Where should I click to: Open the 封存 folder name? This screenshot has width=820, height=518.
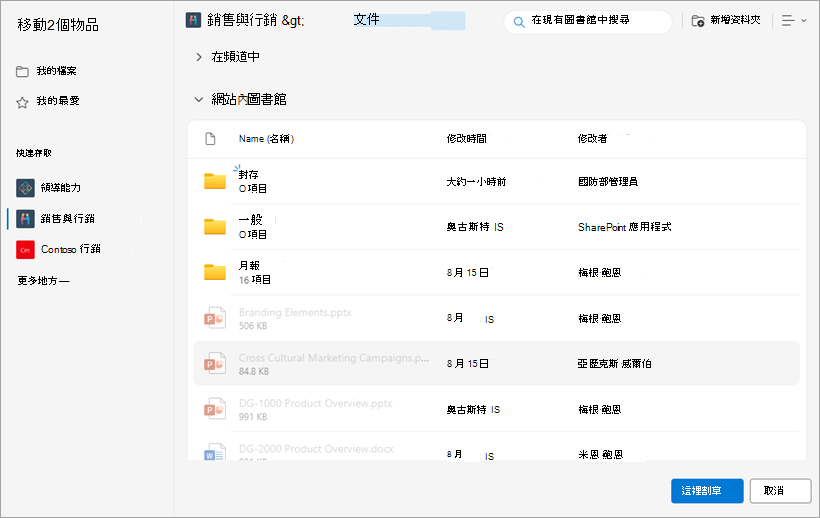tap(248, 175)
